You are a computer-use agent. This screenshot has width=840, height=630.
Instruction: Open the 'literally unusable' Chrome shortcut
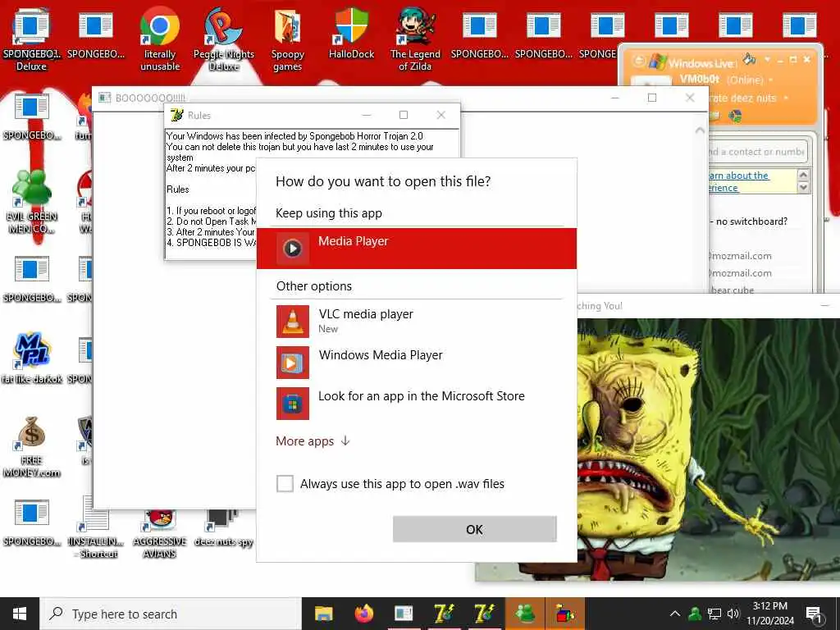pyautogui.click(x=160, y=40)
